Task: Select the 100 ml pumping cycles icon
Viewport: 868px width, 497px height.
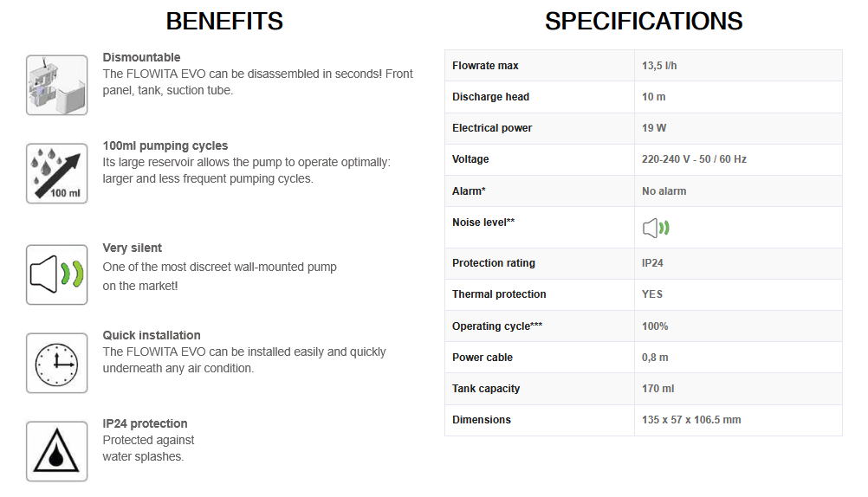Action: point(56,173)
